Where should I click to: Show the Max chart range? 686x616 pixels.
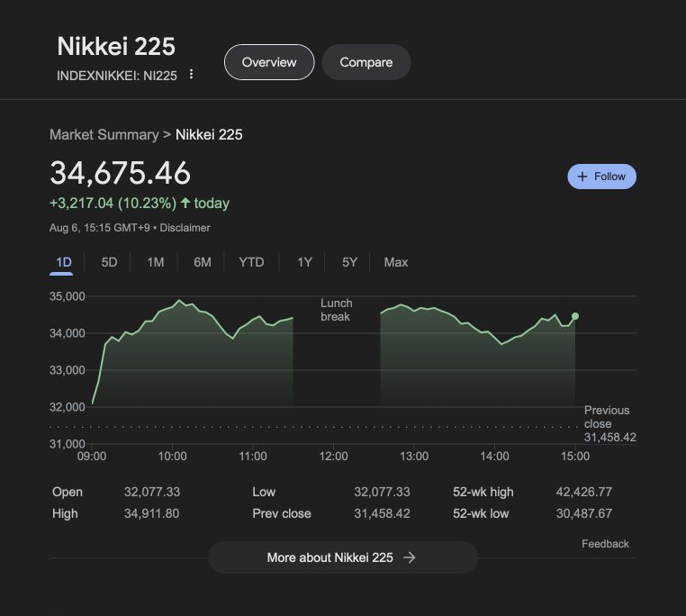[x=396, y=262]
